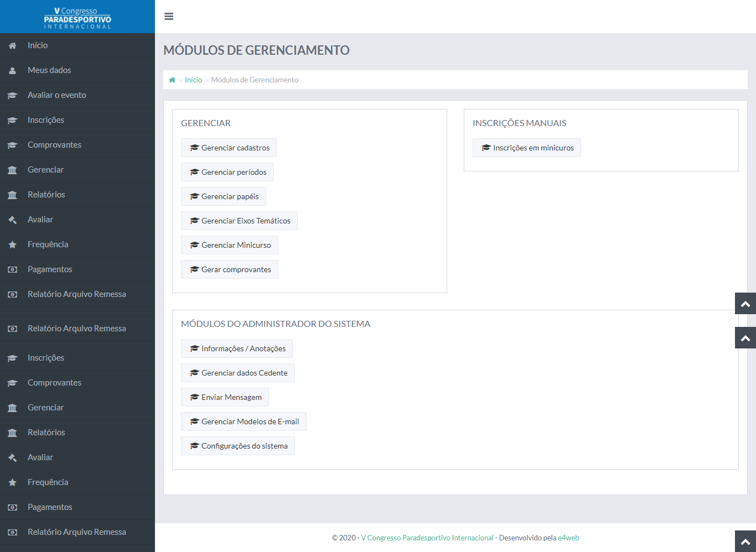Follow the e4web link in footer
This screenshot has height=552, width=756.
[568, 538]
